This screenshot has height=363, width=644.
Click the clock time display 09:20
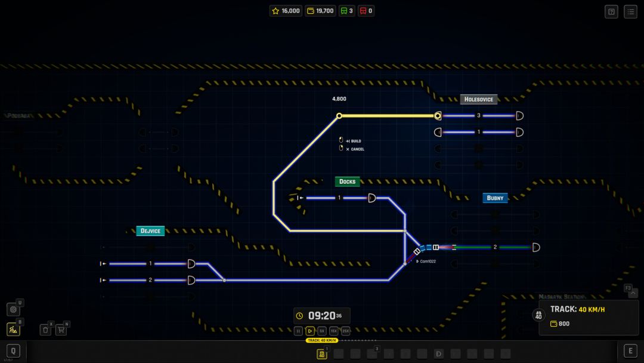point(321,316)
